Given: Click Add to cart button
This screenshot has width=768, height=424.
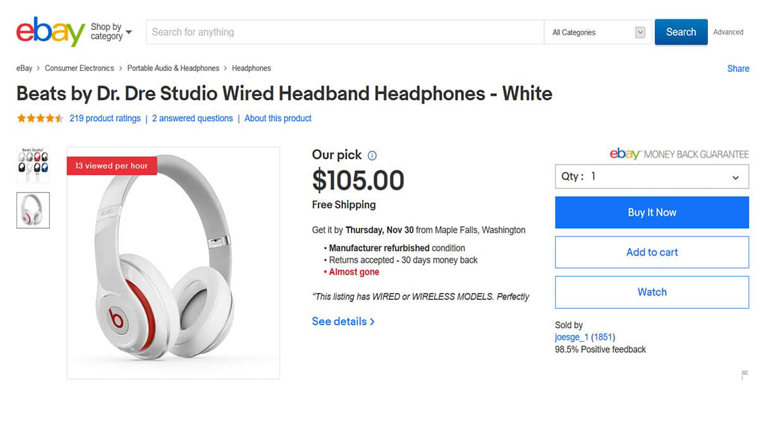Looking at the screenshot, I should click(651, 252).
